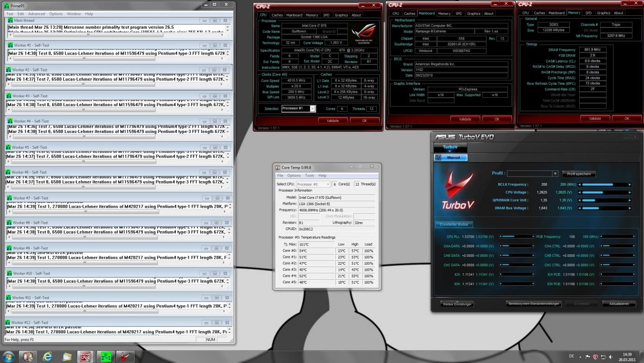Screen dimensions: 644x363
Task: Click the DE language indicator
Action: (x=572, y=357)
